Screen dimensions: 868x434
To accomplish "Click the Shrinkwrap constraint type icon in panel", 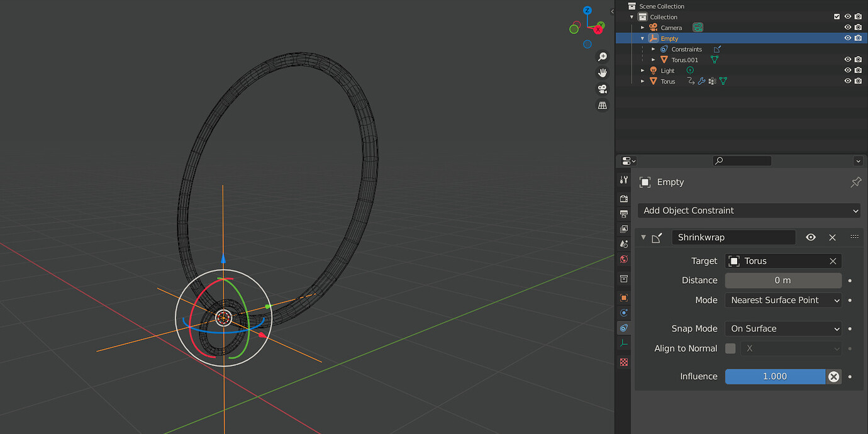I will tap(657, 238).
